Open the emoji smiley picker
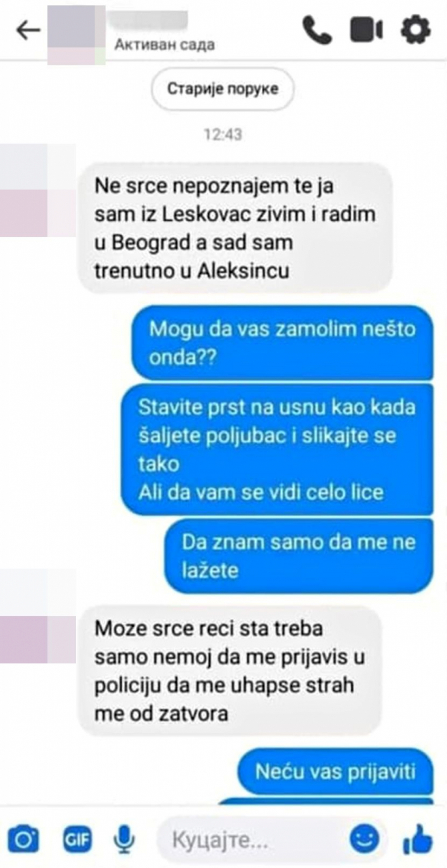This screenshot has height=868, width=447. [x=365, y=838]
